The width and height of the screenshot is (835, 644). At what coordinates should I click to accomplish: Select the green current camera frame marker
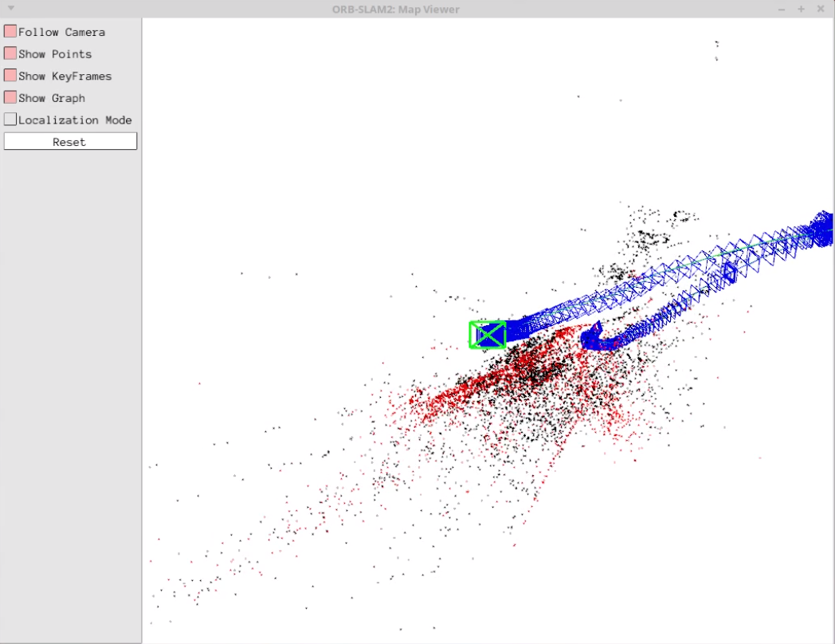click(488, 335)
